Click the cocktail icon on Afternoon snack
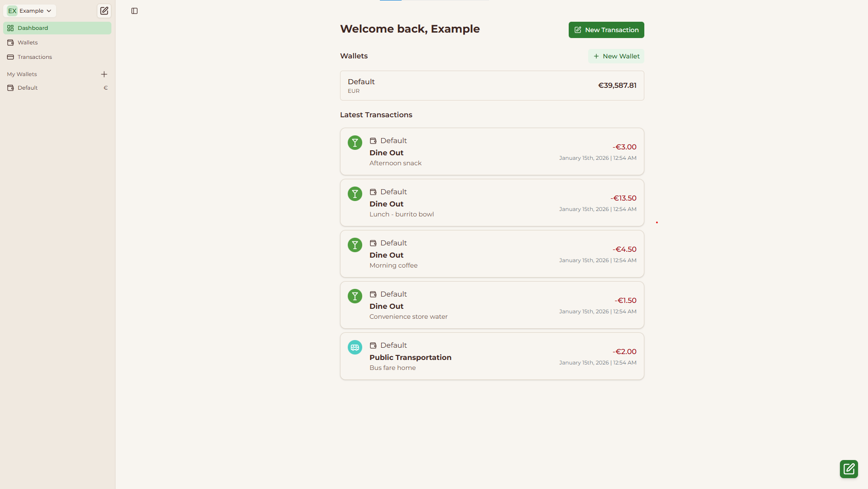The width and height of the screenshot is (868, 489). pos(355,143)
